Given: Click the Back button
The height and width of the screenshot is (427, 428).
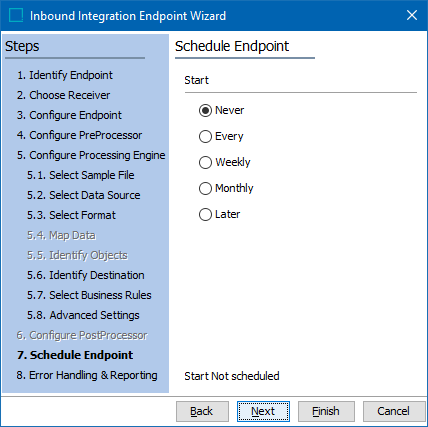Looking at the screenshot, I should tap(202, 411).
